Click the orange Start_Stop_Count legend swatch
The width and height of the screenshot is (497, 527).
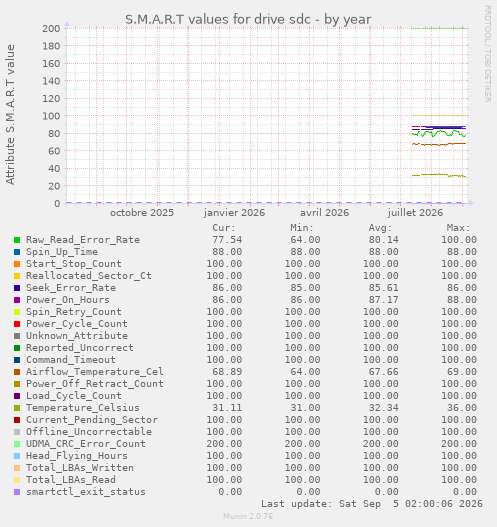[17, 264]
